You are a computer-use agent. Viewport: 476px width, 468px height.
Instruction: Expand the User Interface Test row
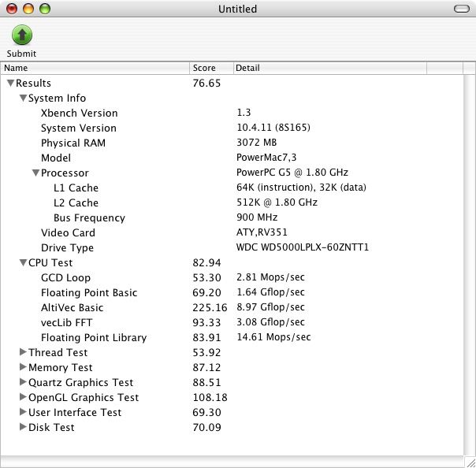coord(23,412)
